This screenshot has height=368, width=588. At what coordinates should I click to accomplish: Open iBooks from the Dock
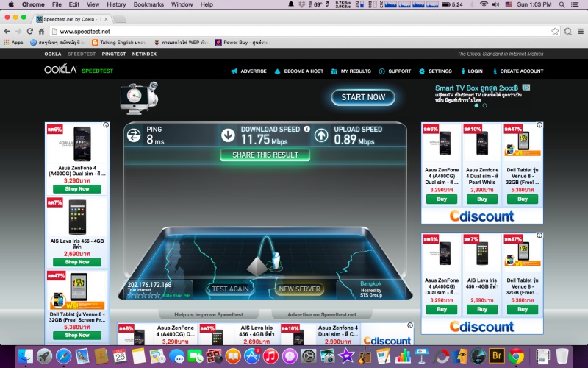233,356
